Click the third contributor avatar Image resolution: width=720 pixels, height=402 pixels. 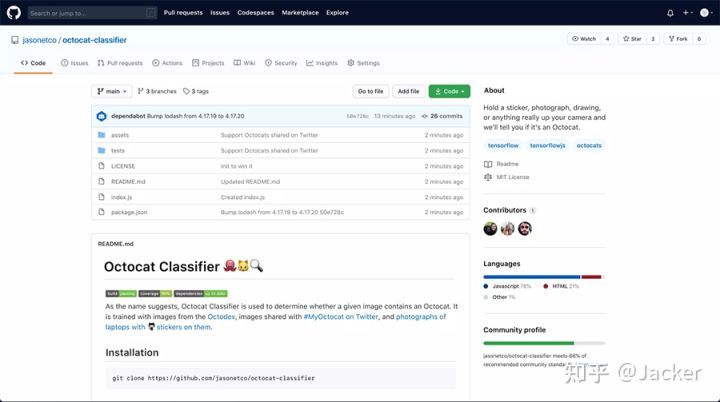tap(525, 228)
